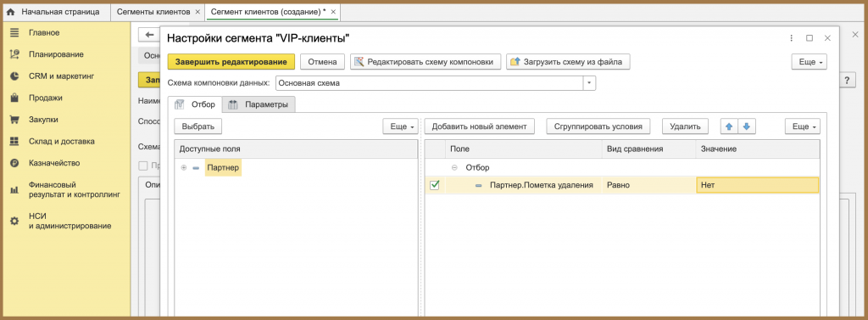This screenshot has width=868, height=320.
Task: Click the Казначейство coin icon
Action: coord(14,163)
